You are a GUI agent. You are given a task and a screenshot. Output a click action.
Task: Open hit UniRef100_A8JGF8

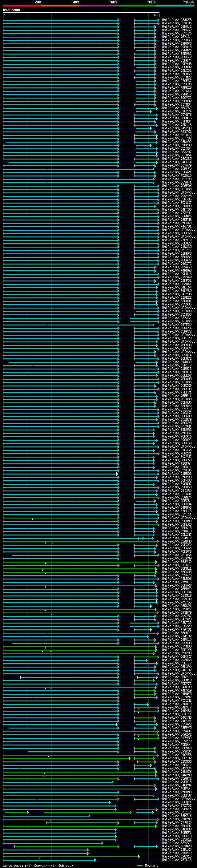177,20
